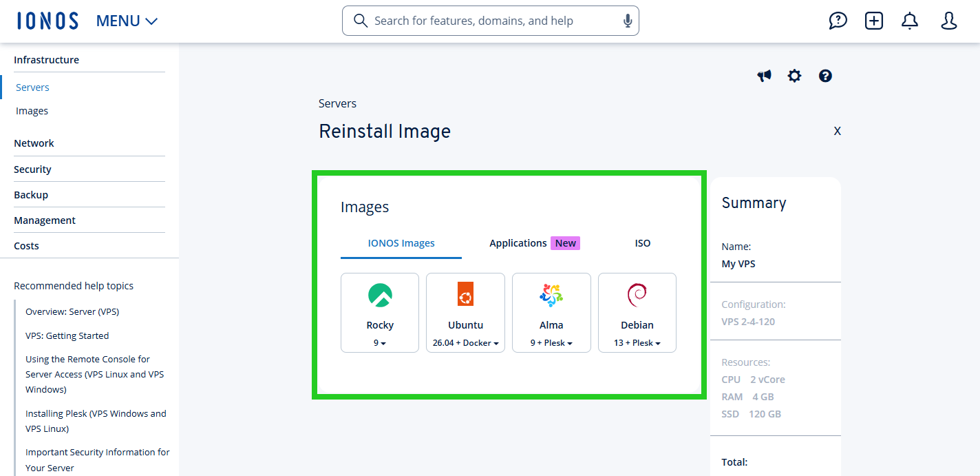Open the Rocky version 9 dropdown
980x476 pixels.
click(x=380, y=343)
